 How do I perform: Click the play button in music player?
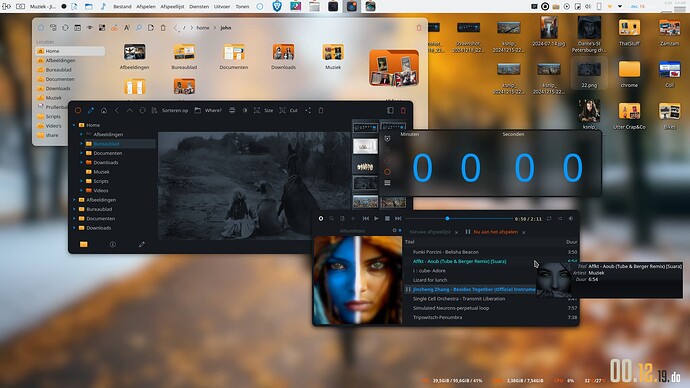click(x=376, y=218)
